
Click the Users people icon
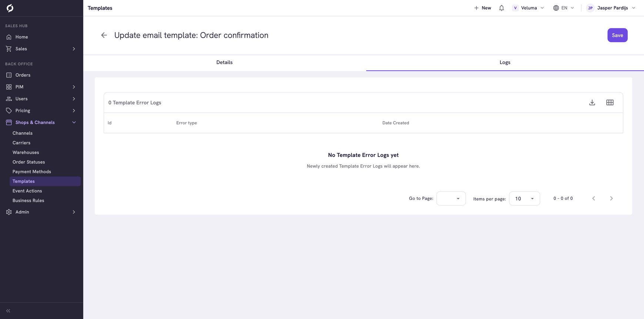9,99
